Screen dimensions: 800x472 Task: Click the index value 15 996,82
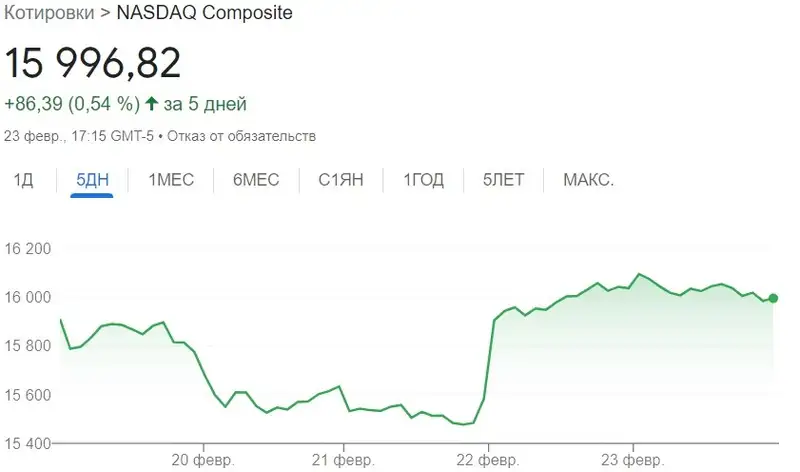click(x=93, y=63)
